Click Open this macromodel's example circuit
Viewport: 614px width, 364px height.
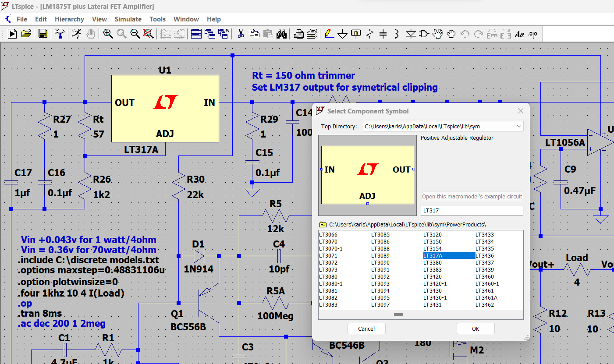click(472, 196)
